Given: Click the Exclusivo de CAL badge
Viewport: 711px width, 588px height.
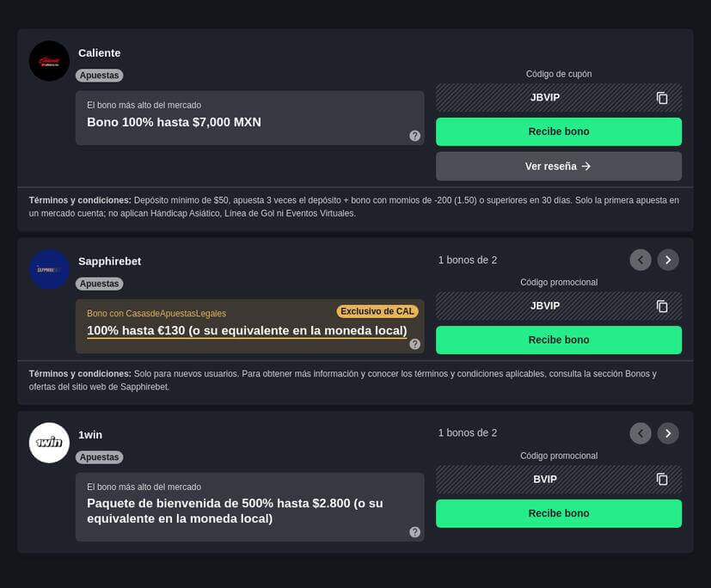Looking at the screenshot, I should coord(377,311).
